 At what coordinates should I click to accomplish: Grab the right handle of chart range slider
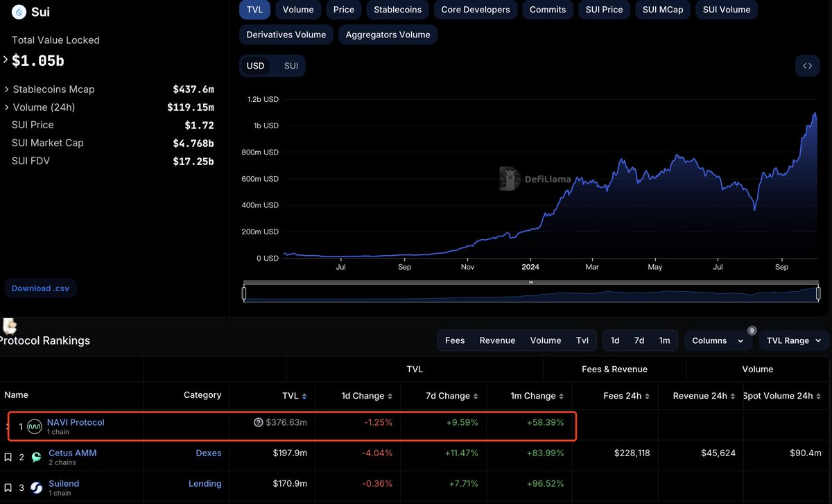coord(818,293)
